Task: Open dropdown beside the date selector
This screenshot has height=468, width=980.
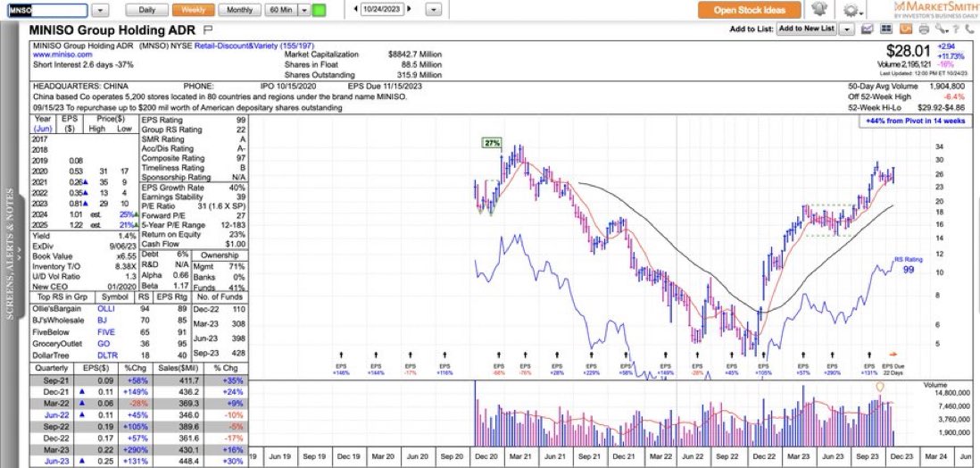Action: [x=435, y=10]
